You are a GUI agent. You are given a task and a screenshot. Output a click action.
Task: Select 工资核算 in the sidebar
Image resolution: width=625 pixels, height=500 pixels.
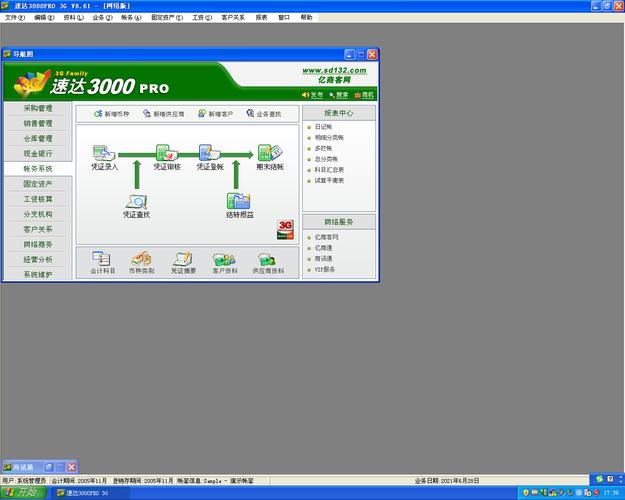(x=38, y=199)
